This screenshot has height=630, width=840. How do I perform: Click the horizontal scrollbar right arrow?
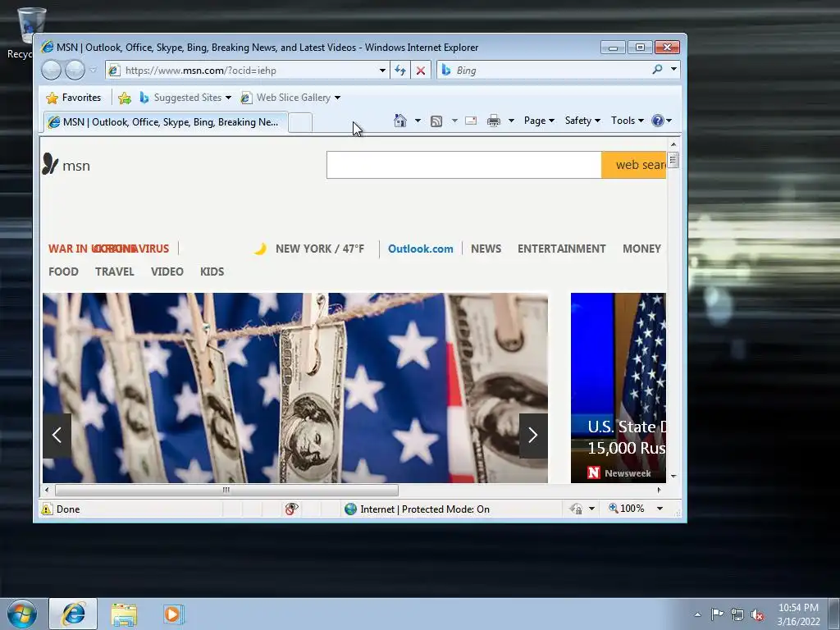point(659,490)
